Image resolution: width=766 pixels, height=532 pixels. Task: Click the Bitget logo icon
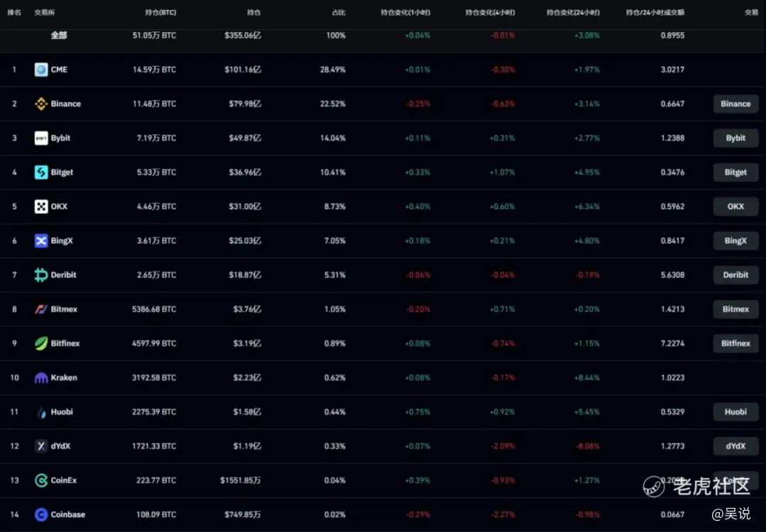click(41, 172)
